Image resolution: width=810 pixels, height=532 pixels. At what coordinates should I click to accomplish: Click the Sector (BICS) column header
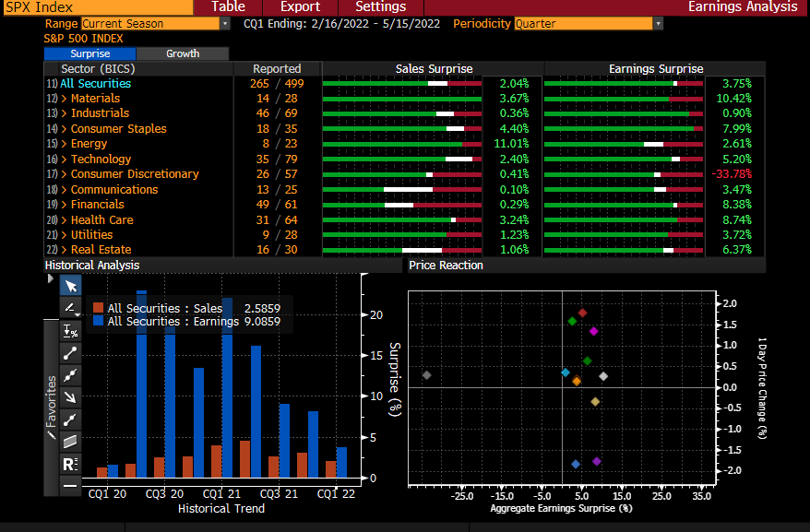coord(98,69)
